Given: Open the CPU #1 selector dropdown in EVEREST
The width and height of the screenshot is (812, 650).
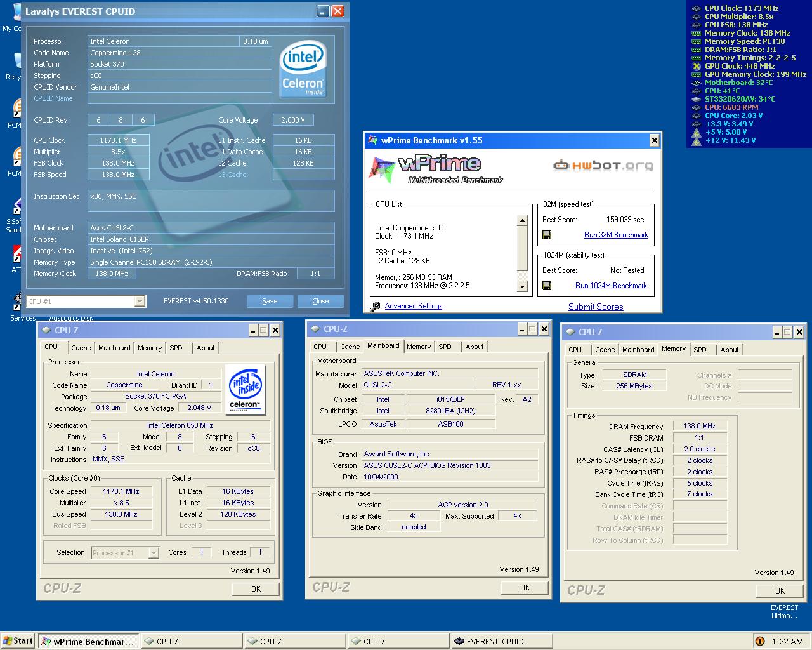Looking at the screenshot, I should pyautogui.click(x=140, y=302).
